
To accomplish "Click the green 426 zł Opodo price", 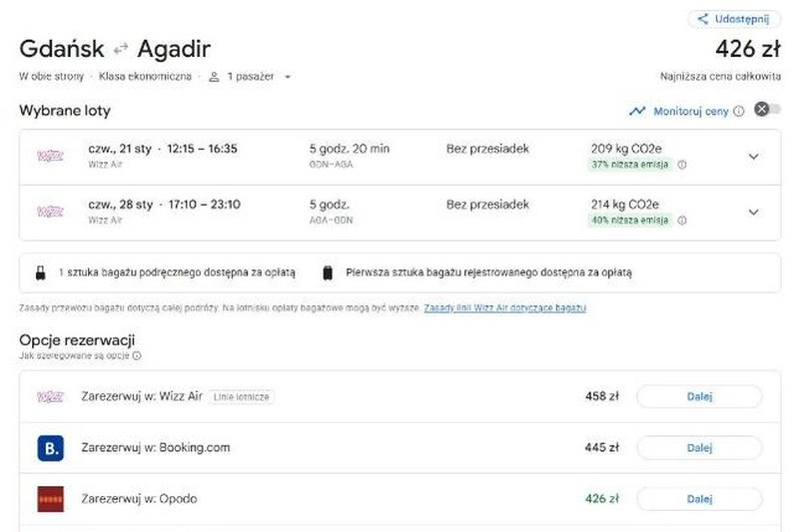I will click(x=602, y=498).
